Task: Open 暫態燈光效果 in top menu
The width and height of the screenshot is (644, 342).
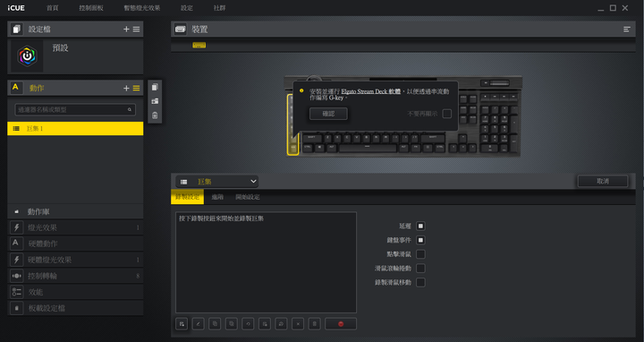Action: [142, 8]
